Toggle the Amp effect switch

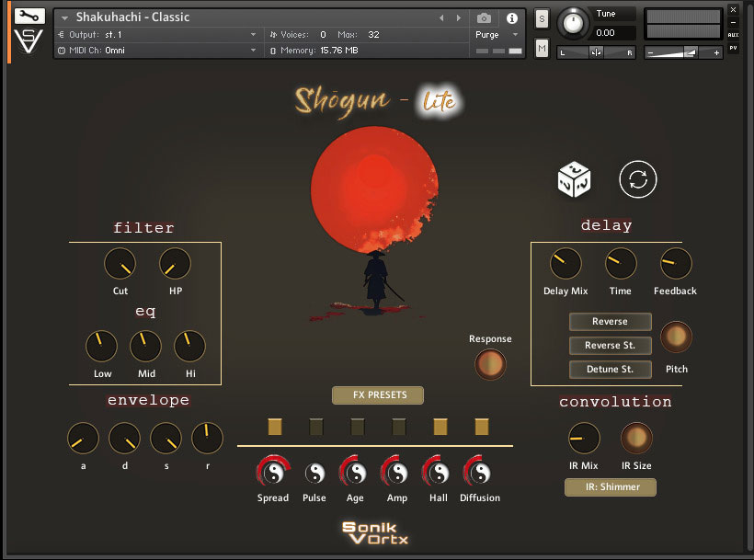399,427
